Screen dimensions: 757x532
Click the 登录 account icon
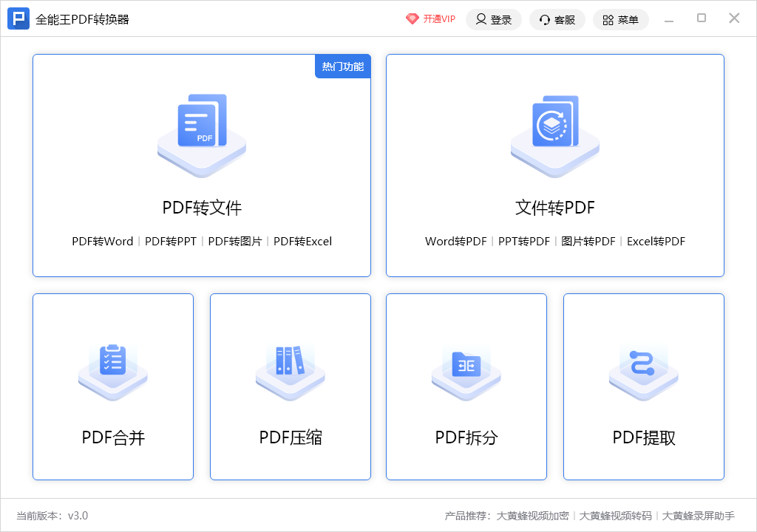point(481,19)
